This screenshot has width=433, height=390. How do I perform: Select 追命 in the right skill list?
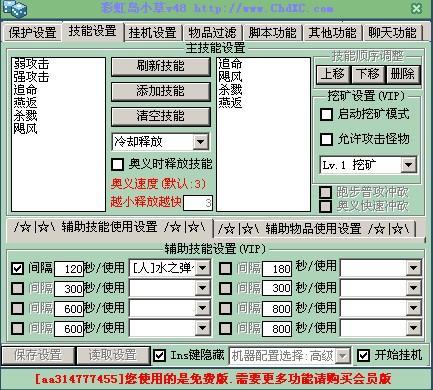click(230, 64)
